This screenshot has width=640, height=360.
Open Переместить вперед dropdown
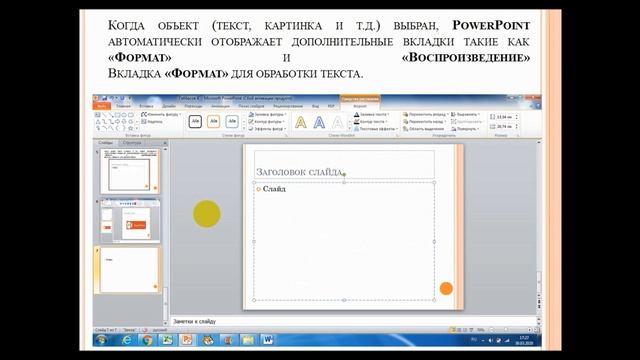tap(425, 115)
